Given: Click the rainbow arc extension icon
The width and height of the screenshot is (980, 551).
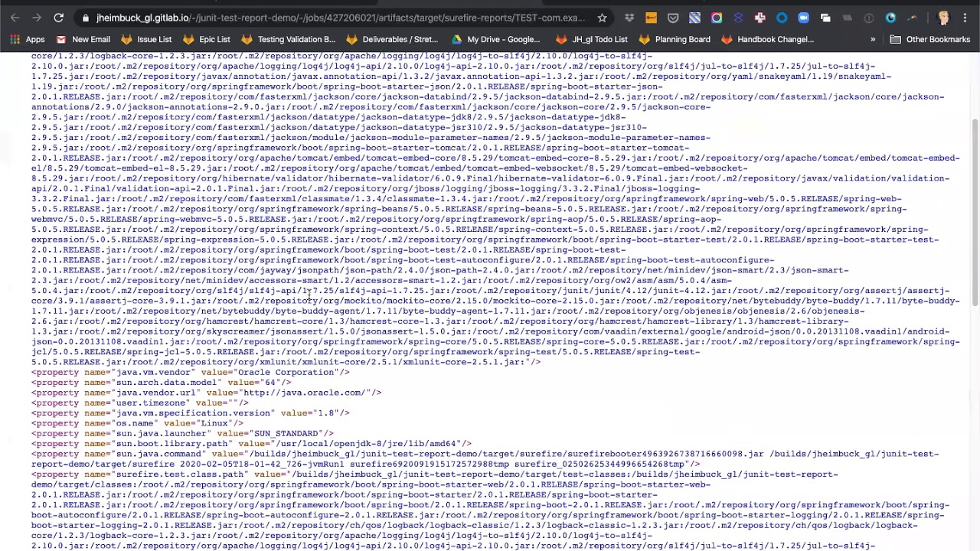Looking at the screenshot, I should [912, 18].
